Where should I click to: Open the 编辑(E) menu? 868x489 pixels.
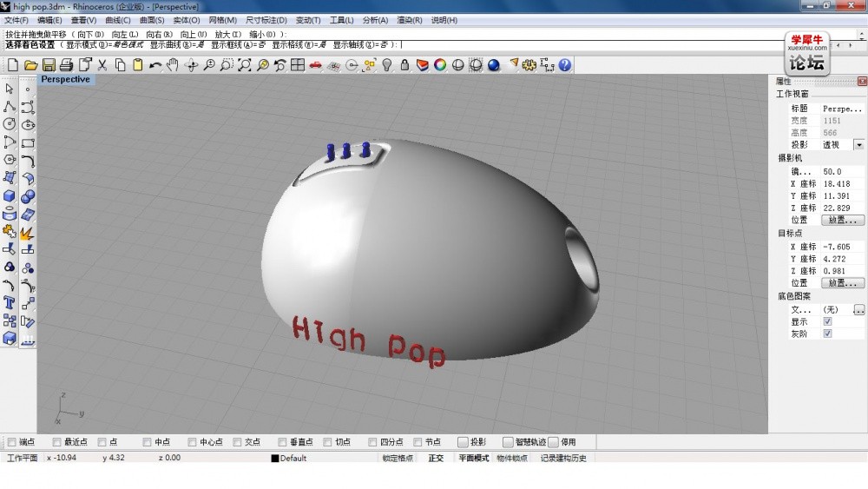[49, 20]
